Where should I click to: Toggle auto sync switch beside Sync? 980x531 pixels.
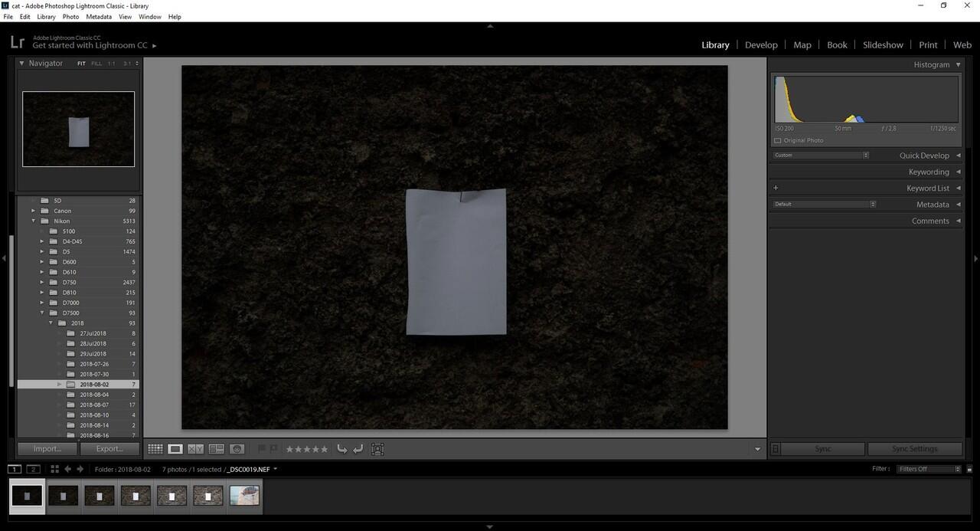click(x=776, y=449)
